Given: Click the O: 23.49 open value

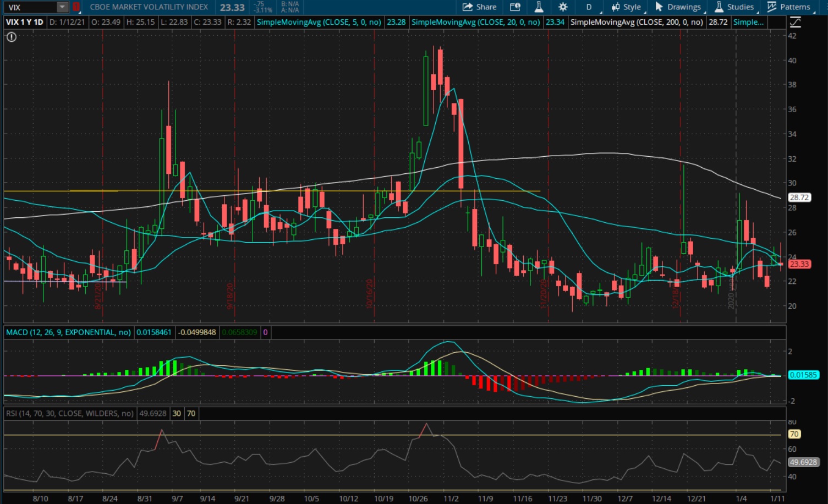Looking at the screenshot, I should point(106,22).
